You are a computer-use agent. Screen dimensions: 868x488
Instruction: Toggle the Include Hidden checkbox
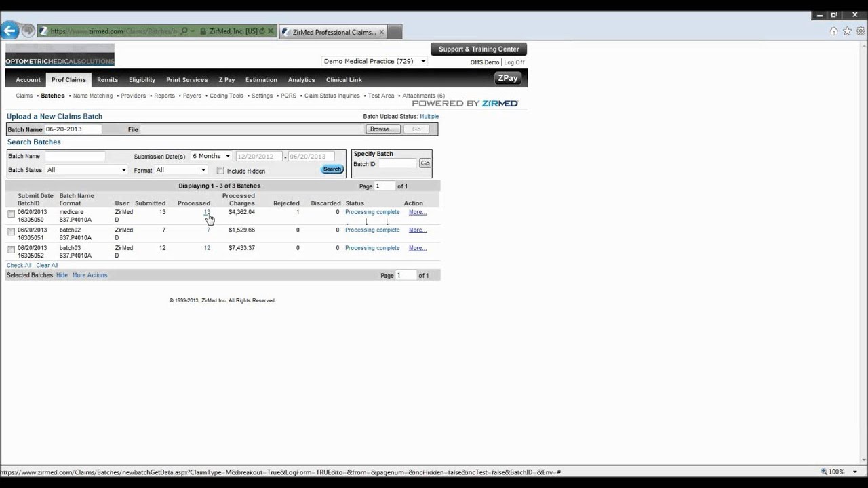click(220, 171)
